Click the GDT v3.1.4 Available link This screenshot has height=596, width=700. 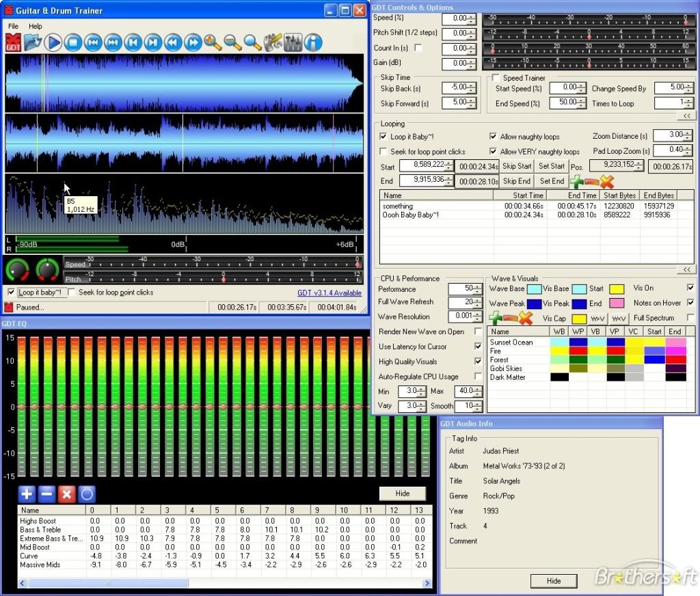pyautogui.click(x=329, y=293)
